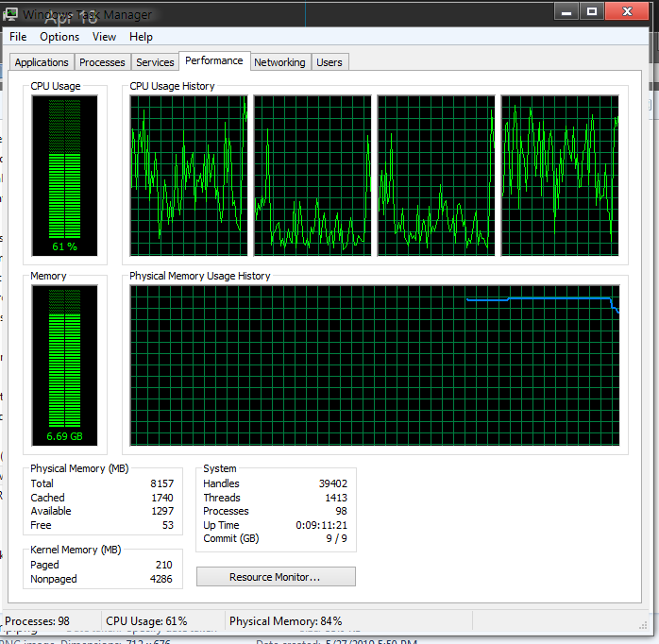The height and width of the screenshot is (644, 659).
Task: Click the Available memory value 1297
Action: (162, 511)
